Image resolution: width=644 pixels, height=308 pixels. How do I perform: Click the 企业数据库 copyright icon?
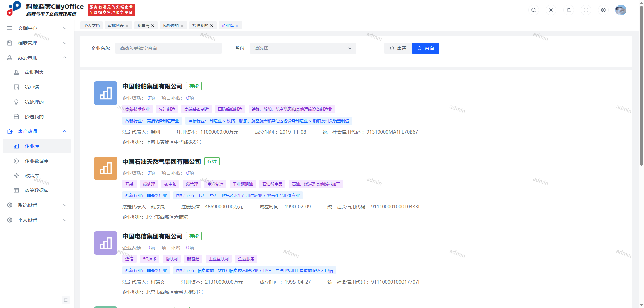(x=16, y=161)
